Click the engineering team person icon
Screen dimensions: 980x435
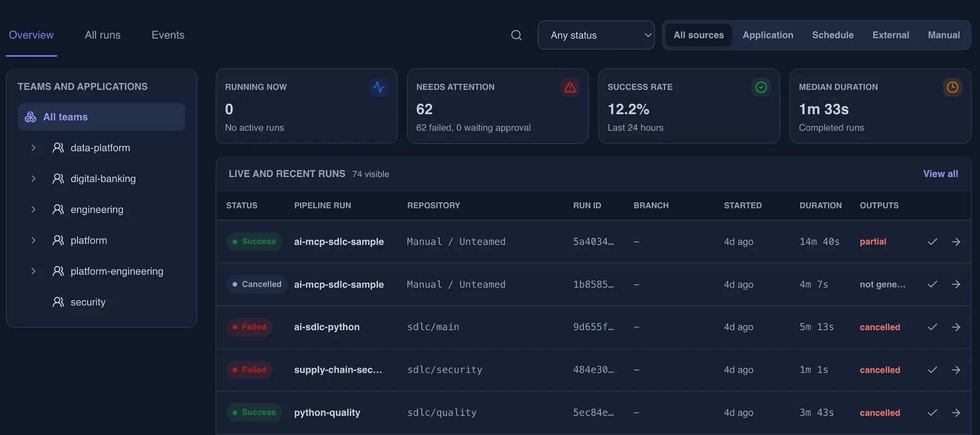pos(58,210)
